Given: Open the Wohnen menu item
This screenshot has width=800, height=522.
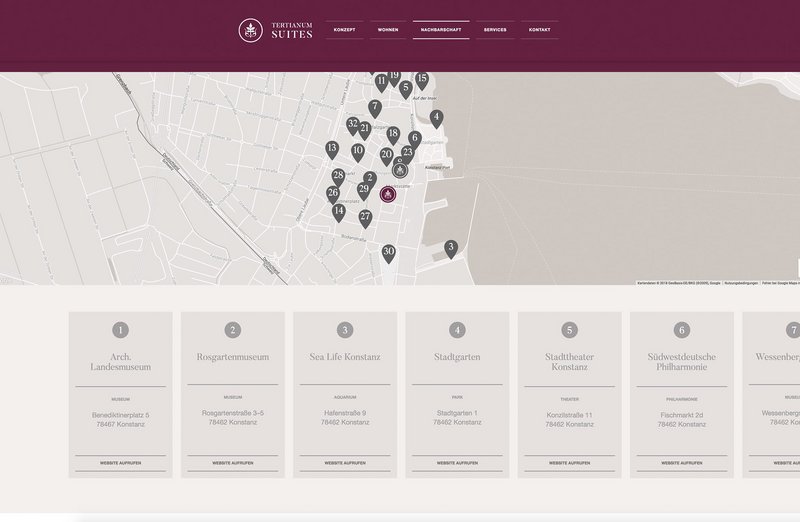Looking at the screenshot, I should coord(388,30).
